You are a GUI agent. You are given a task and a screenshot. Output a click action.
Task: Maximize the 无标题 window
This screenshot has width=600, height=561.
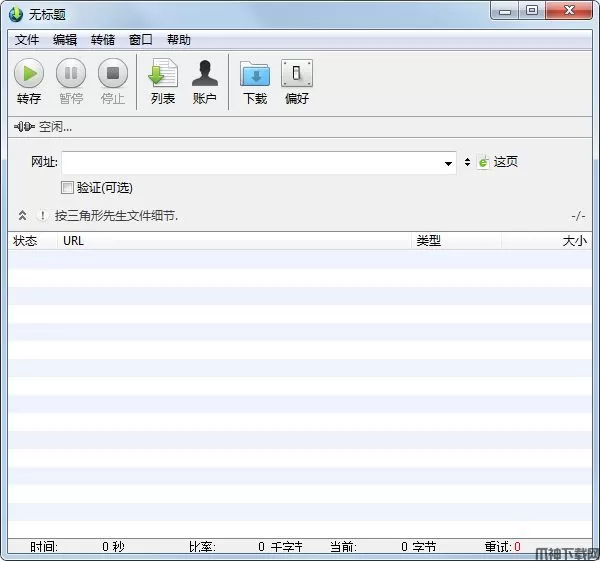tap(532, 11)
